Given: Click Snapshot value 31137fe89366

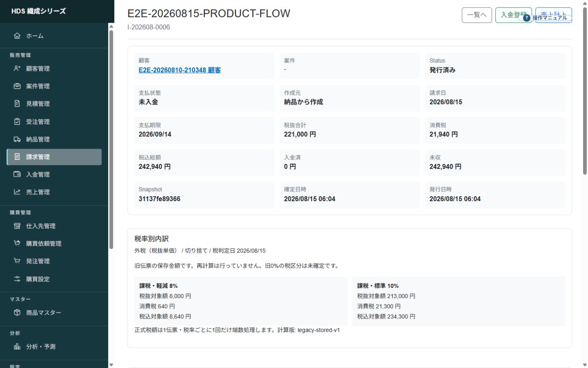Looking at the screenshot, I should coord(159,199).
